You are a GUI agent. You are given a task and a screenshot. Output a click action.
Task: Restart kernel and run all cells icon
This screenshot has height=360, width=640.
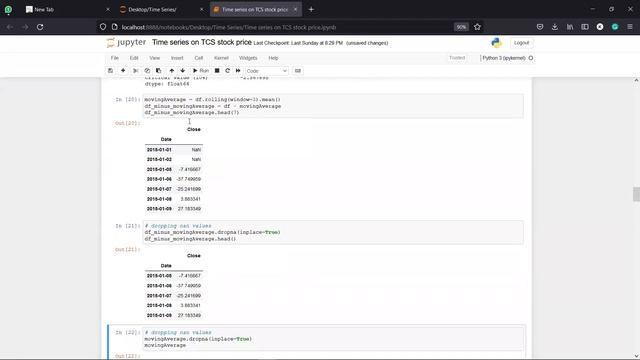click(x=238, y=71)
